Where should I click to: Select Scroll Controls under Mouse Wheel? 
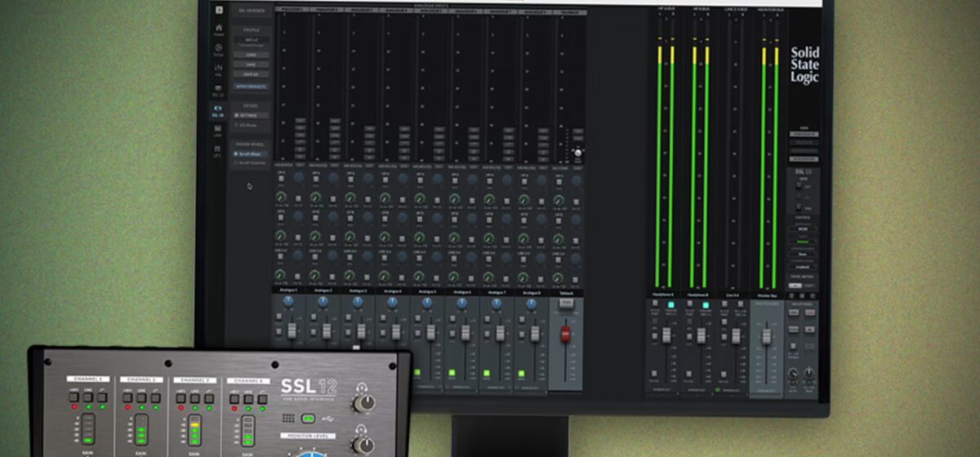(250, 162)
